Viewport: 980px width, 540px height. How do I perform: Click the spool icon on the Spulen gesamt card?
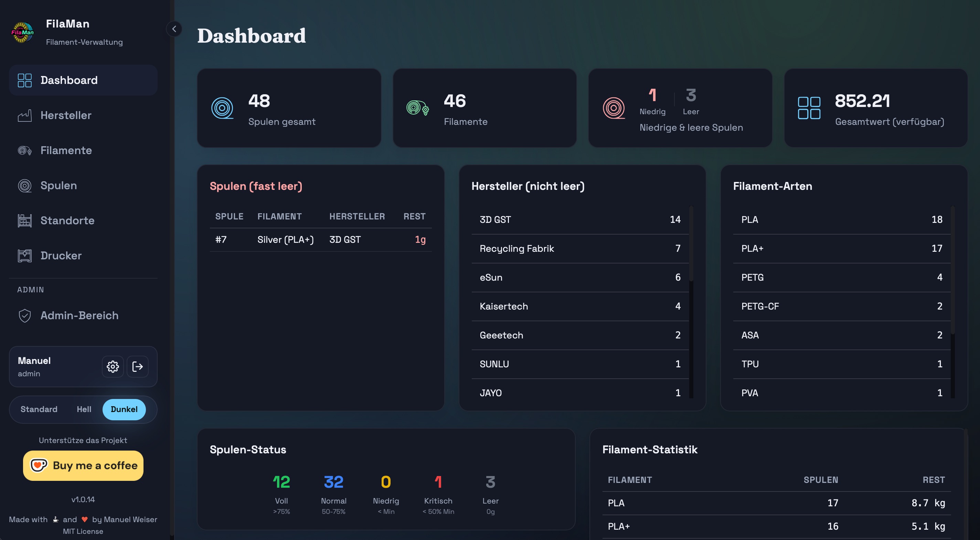tap(222, 108)
